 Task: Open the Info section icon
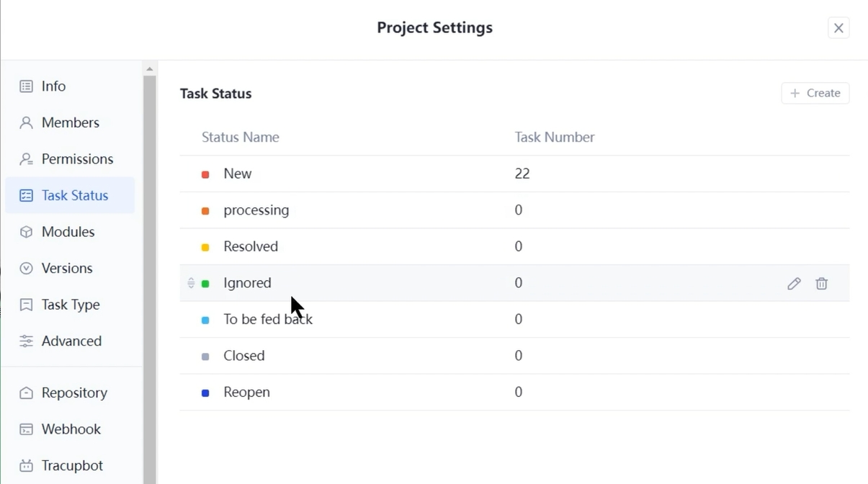coord(26,86)
